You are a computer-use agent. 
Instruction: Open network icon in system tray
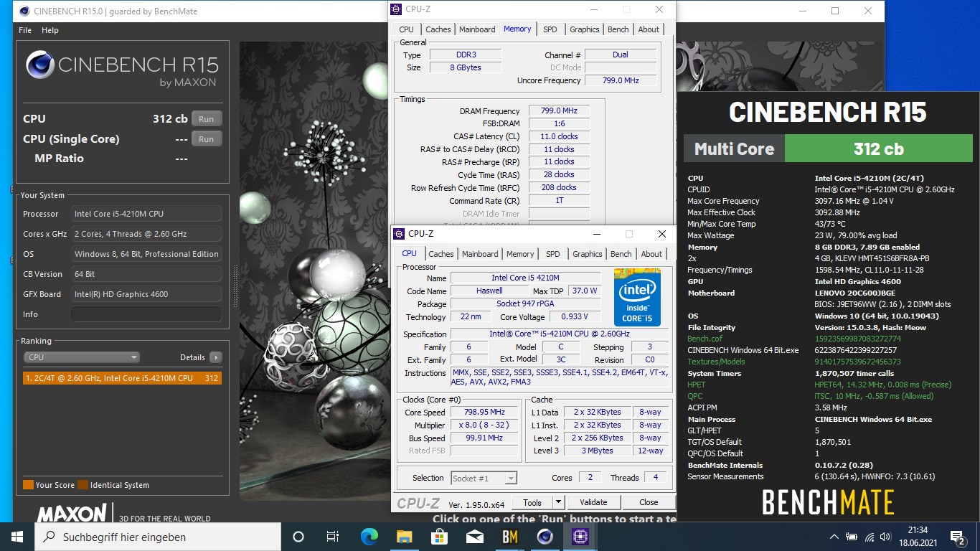pos(870,537)
